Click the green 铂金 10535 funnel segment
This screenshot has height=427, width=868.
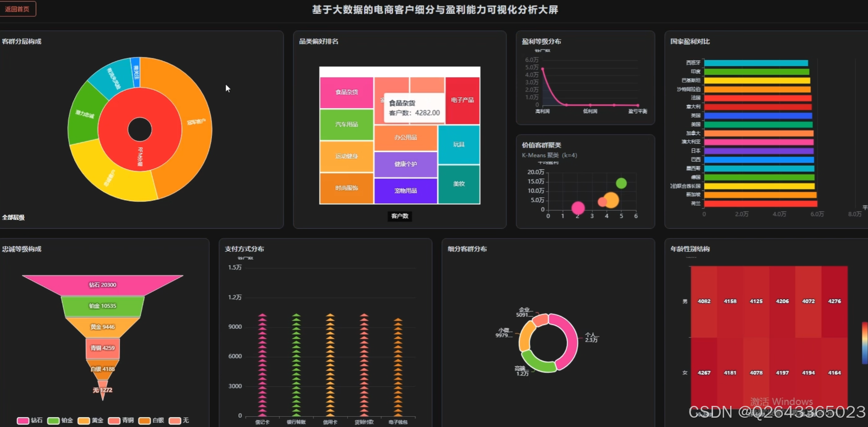click(x=102, y=306)
